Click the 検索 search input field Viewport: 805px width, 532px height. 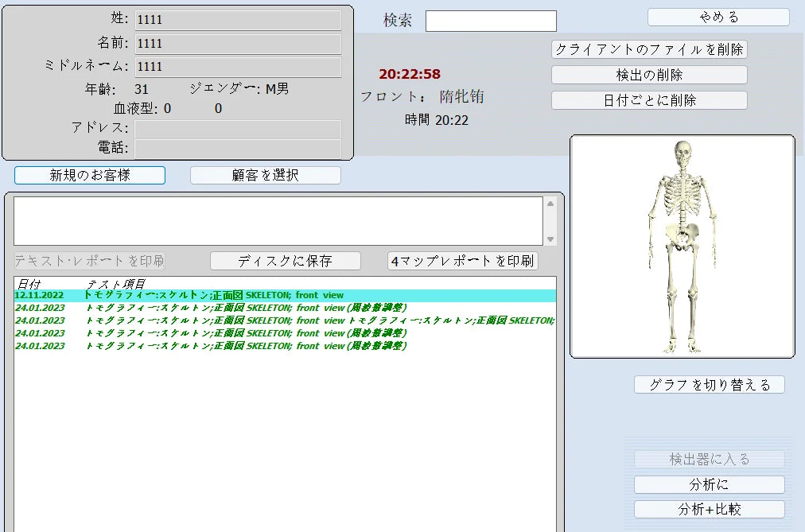tap(491, 21)
